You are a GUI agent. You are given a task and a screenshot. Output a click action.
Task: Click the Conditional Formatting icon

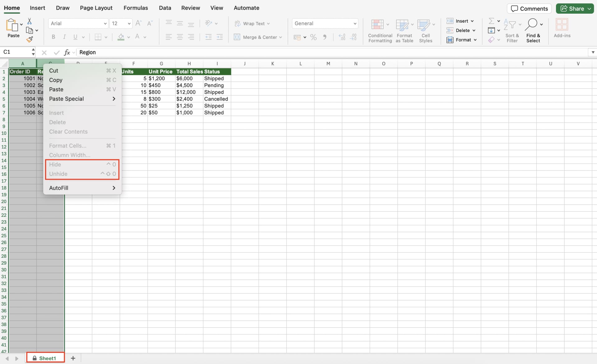[x=377, y=25]
